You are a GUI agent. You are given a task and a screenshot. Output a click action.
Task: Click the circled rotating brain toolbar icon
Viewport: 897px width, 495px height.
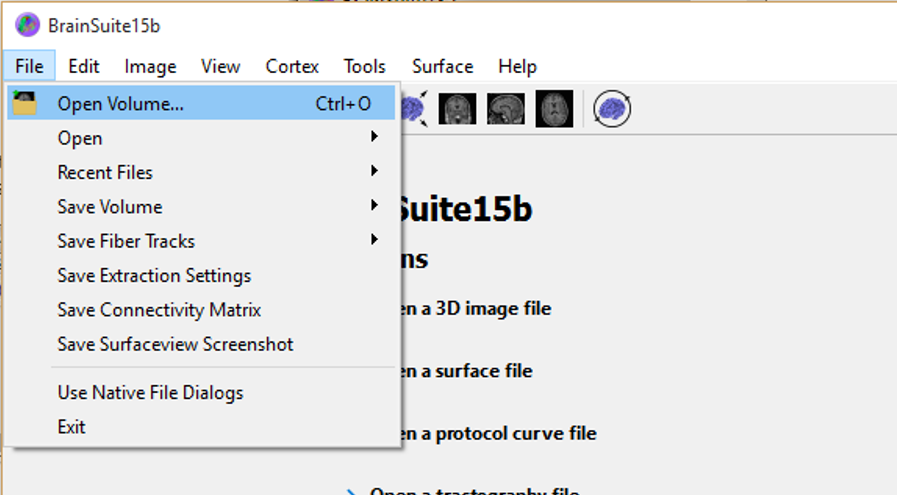[612, 108]
